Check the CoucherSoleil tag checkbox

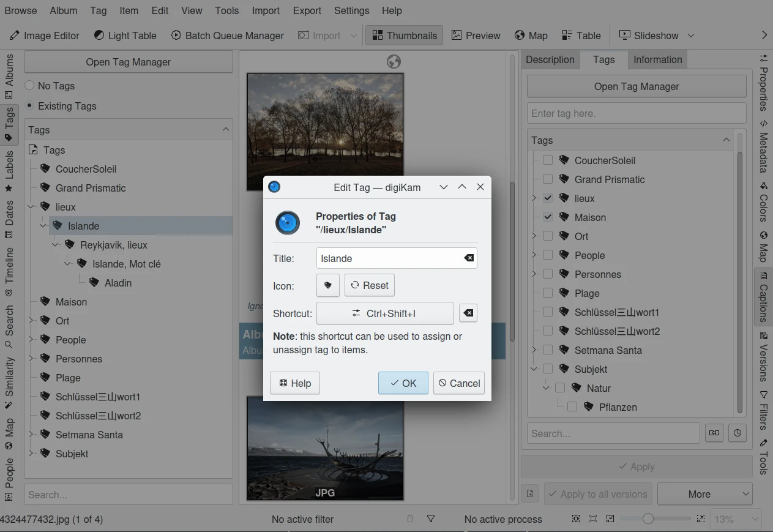click(x=548, y=160)
